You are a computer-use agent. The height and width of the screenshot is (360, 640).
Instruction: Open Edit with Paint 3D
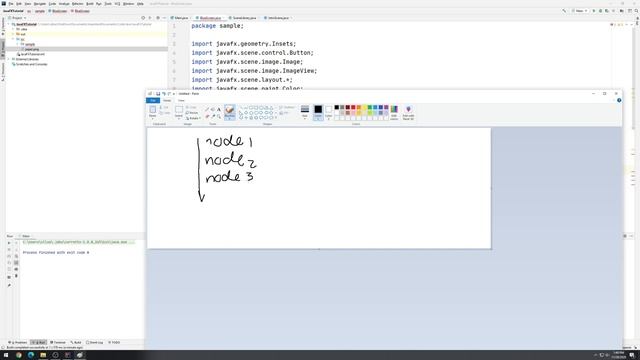click(408, 112)
